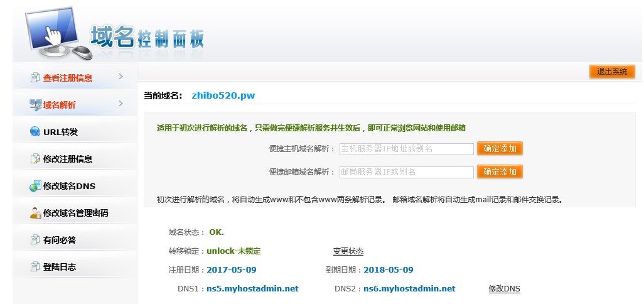This screenshot has width=644, height=304.
Task: Click the globe icon next to URL转发
Action: coord(35,132)
